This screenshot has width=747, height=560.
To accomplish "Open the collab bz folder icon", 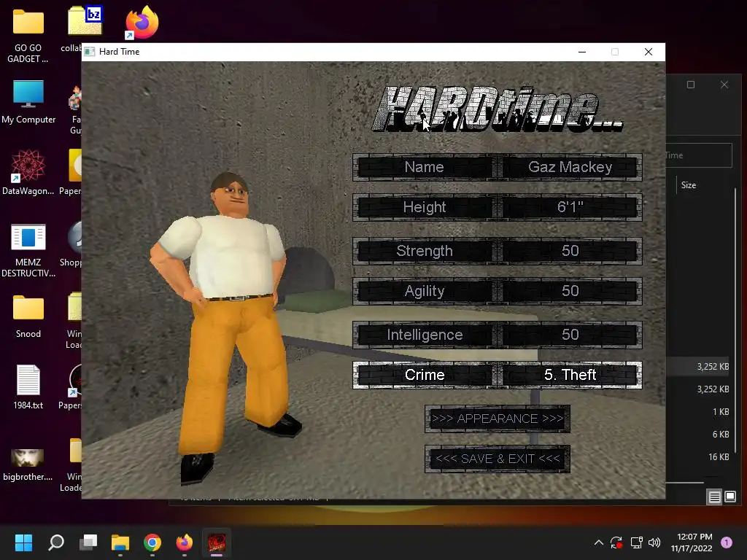I will pos(84,22).
